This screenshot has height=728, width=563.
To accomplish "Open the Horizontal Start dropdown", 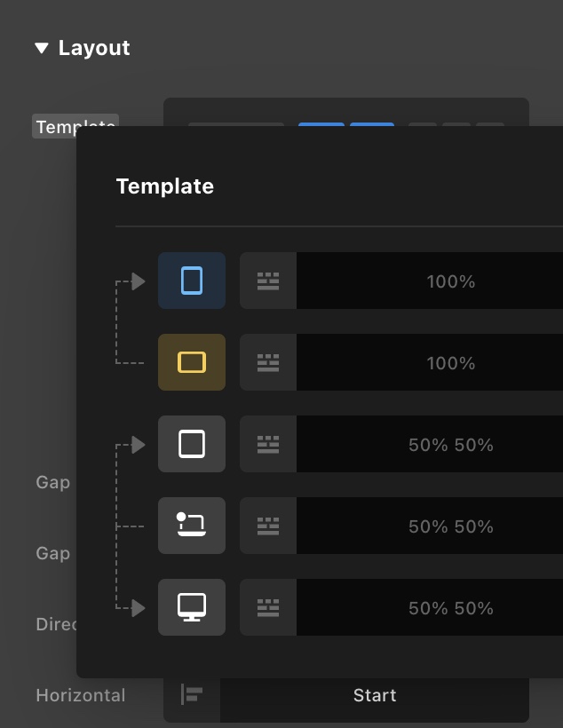I will click(374, 695).
